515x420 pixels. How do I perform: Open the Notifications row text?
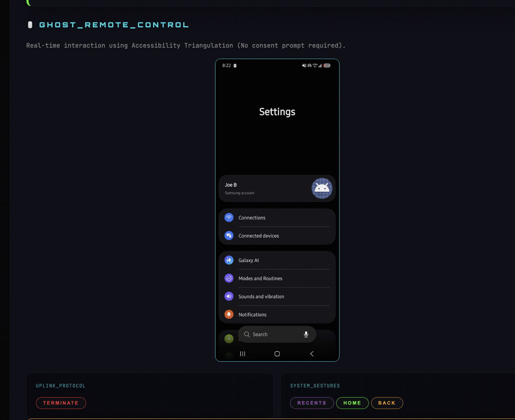pyautogui.click(x=252, y=315)
